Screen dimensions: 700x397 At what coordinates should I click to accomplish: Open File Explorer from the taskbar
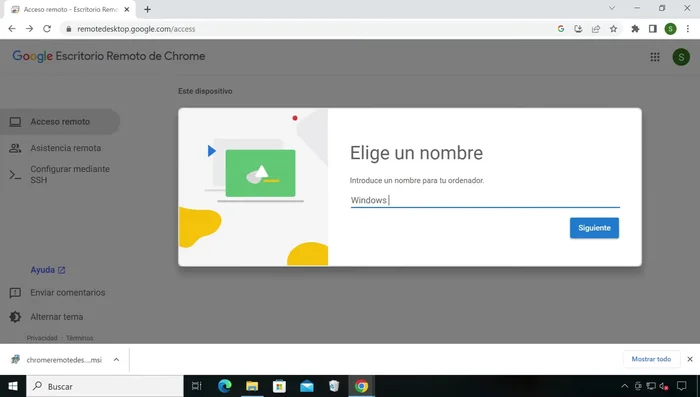(x=252, y=386)
